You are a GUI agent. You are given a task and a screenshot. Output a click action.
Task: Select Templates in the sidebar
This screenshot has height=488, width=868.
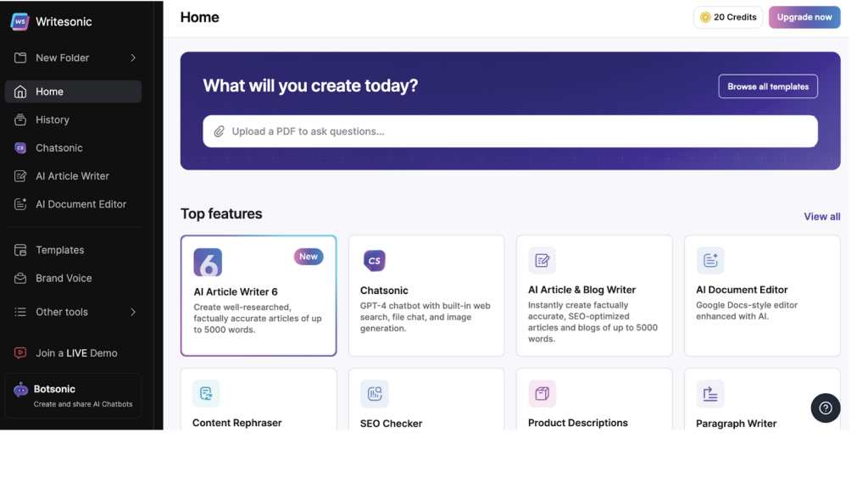(59, 250)
